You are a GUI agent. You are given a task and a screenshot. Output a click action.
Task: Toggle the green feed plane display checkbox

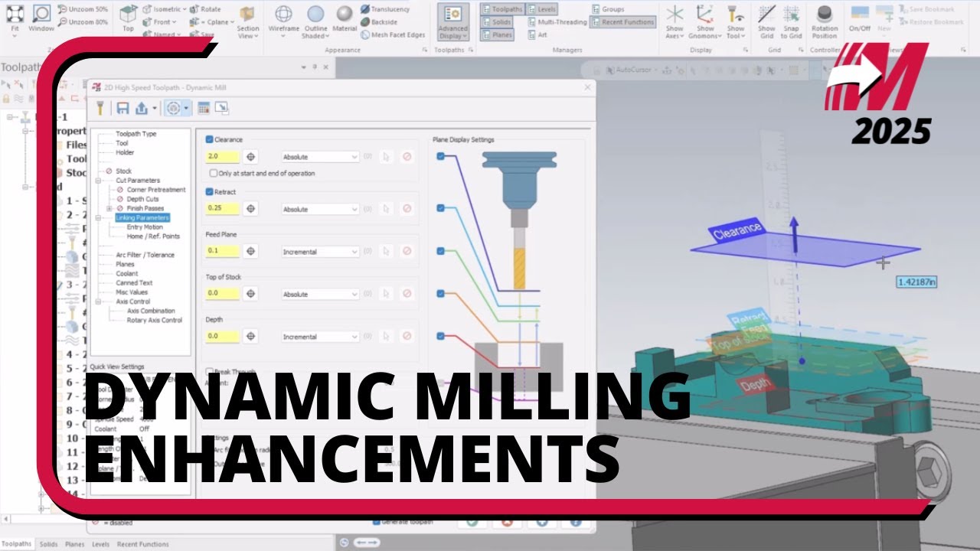coord(441,251)
